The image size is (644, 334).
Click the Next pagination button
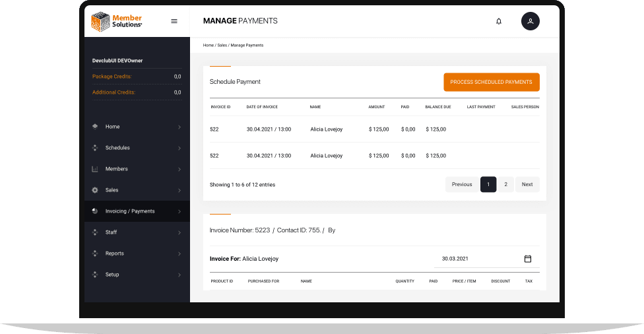[527, 184]
